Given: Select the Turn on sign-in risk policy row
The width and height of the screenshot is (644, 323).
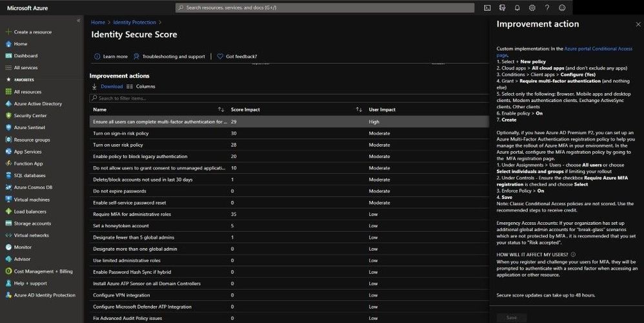Looking at the screenshot, I should [289, 133].
